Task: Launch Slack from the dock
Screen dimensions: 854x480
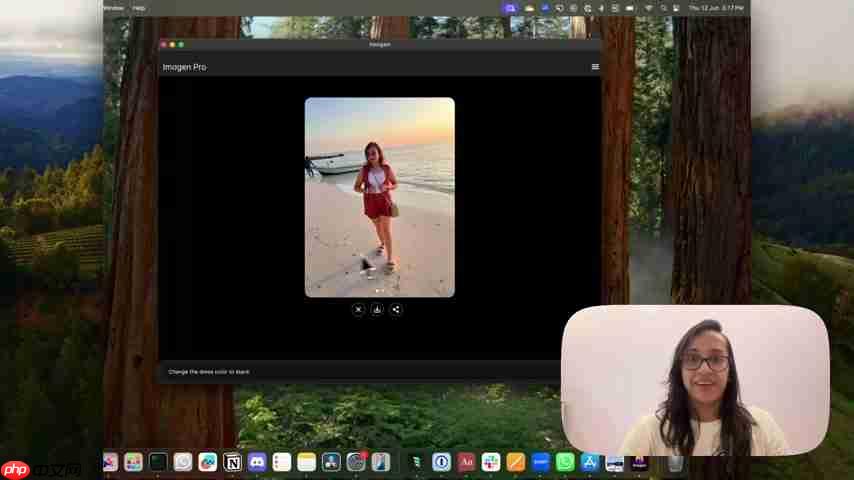Action: pyautogui.click(x=491, y=463)
